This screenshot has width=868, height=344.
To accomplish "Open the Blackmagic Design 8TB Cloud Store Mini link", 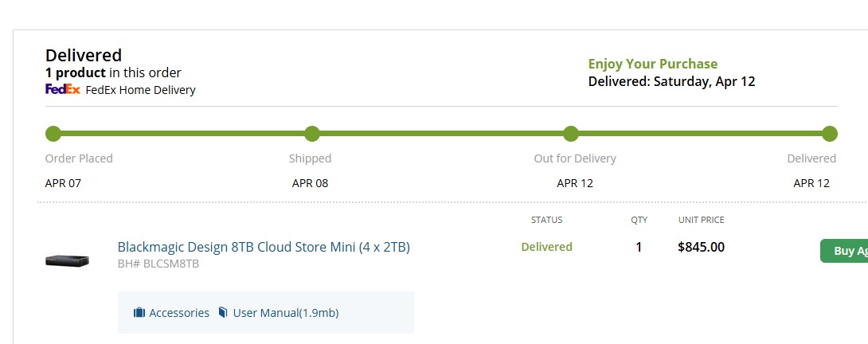I will [264, 247].
